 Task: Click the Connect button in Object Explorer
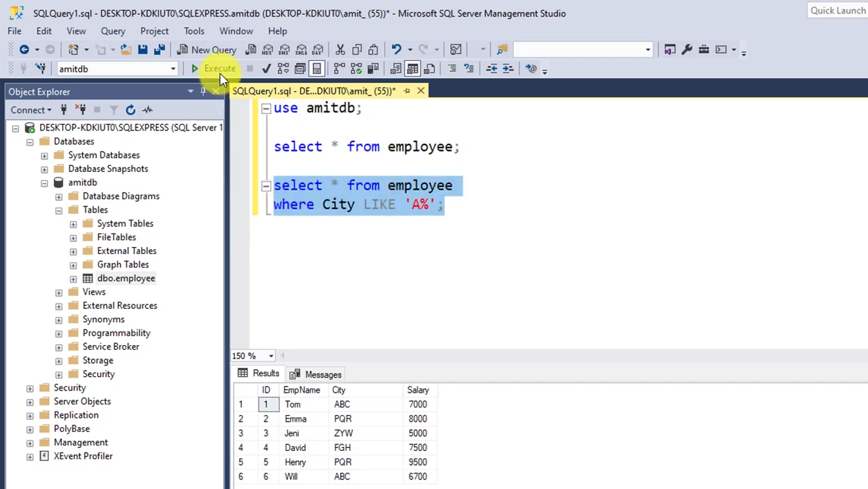coord(27,109)
